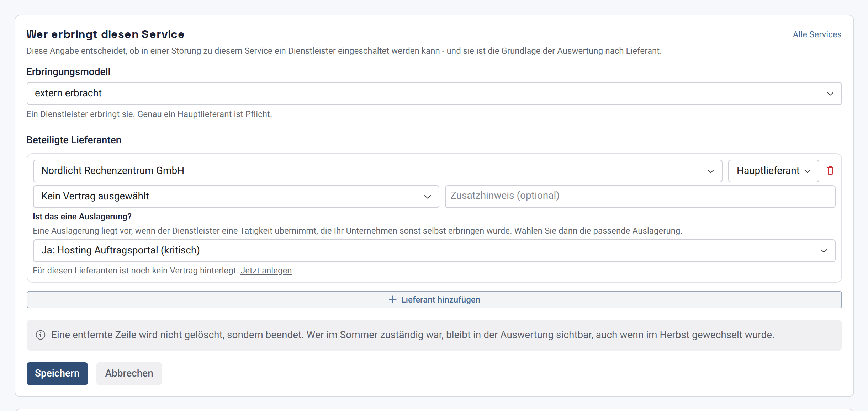The height and width of the screenshot is (411, 868).
Task: Open the Nordlicht Rechenzentrum GmbH supplier dropdown
Action: tap(377, 171)
